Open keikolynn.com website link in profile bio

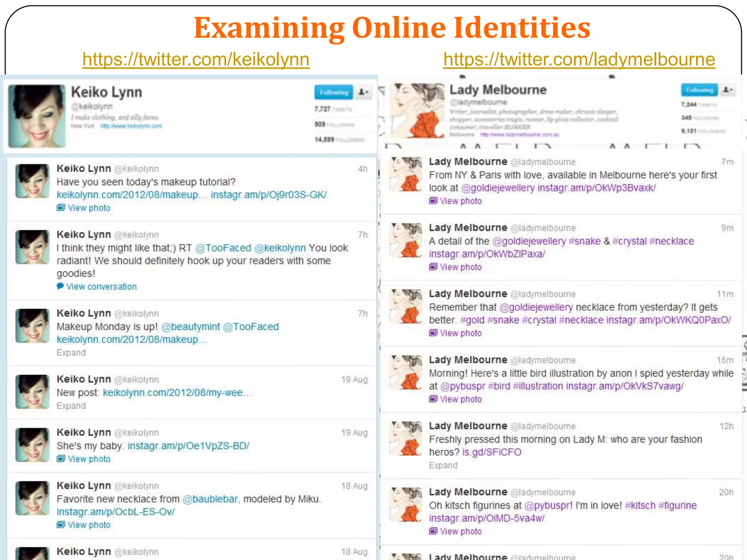pyautogui.click(x=131, y=126)
